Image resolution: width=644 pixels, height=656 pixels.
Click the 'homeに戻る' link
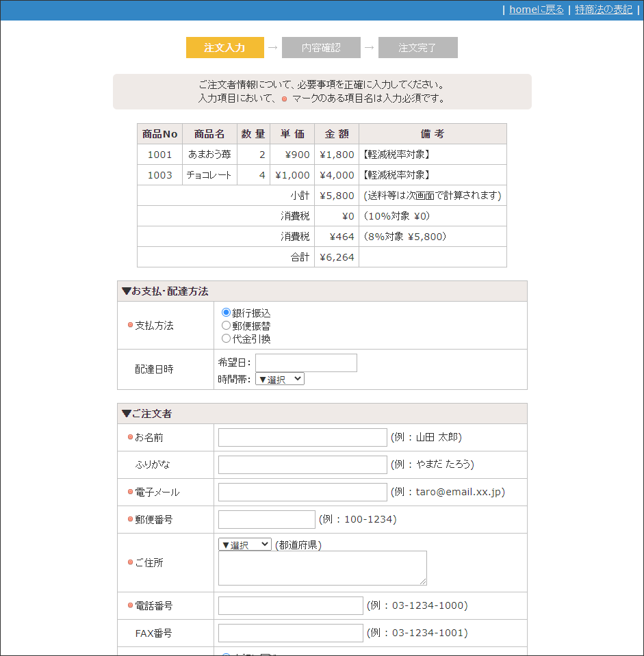pos(536,10)
